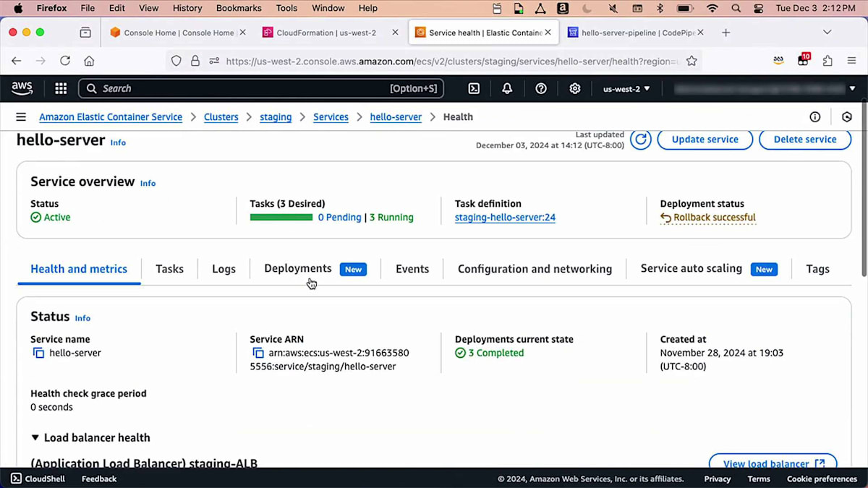This screenshot has width=868, height=488.
Task: Open the us-west-2 region dropdown
Action: click(626, 88)
